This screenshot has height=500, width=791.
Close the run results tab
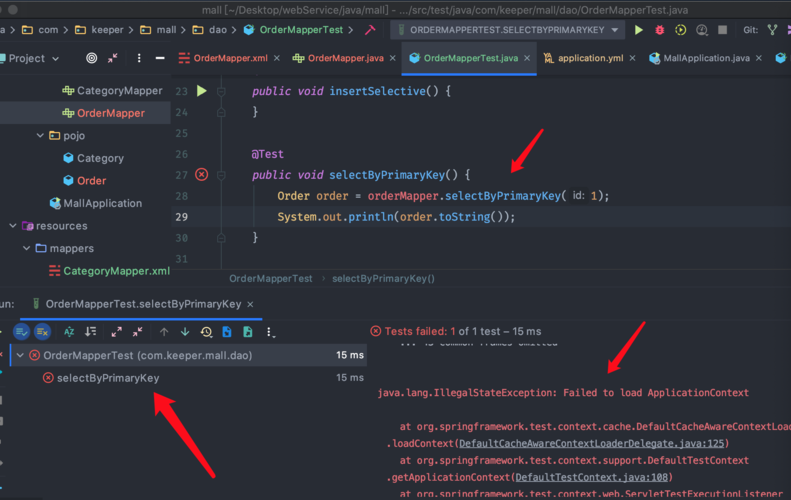(x=250, y=304)
